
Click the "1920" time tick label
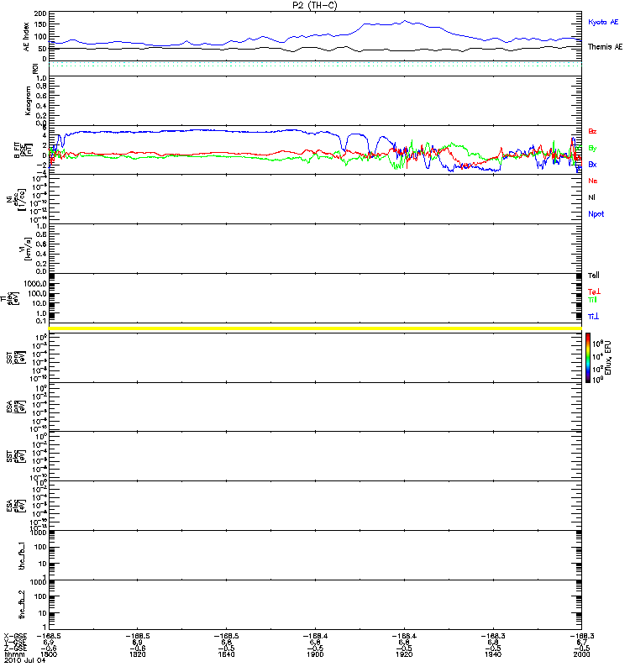404,654
